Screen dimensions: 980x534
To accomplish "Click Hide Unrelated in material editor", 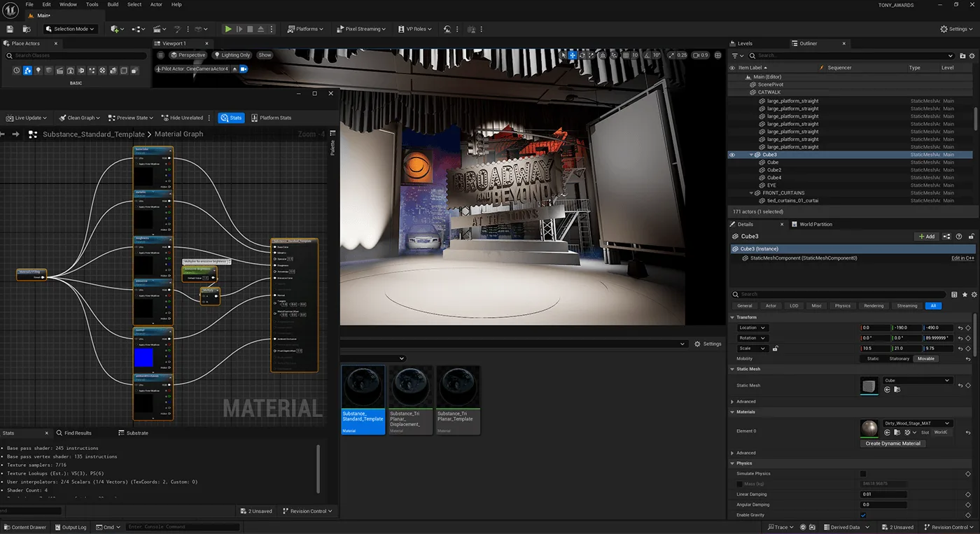I will point(182,118).
